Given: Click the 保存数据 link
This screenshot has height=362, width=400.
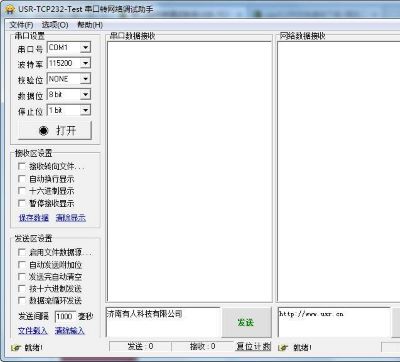Looking at the screenshot, I should tap(34, 218).
